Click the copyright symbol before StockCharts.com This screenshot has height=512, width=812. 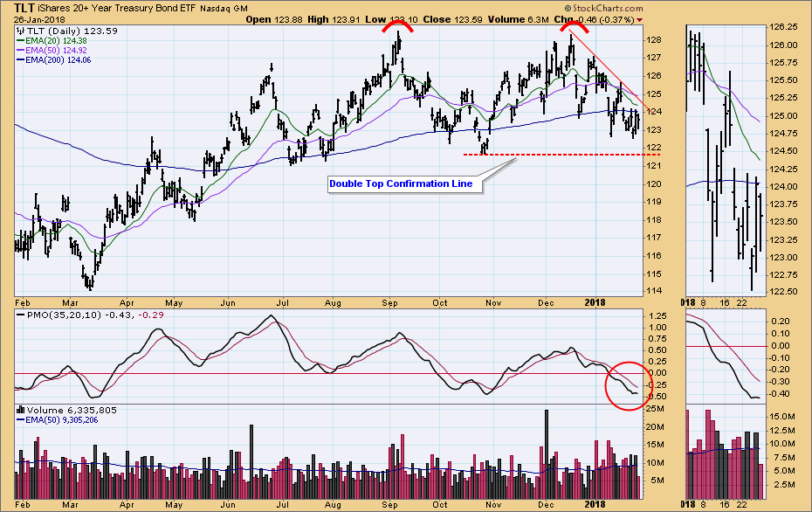pyautogui.click(x=568, y=8)
